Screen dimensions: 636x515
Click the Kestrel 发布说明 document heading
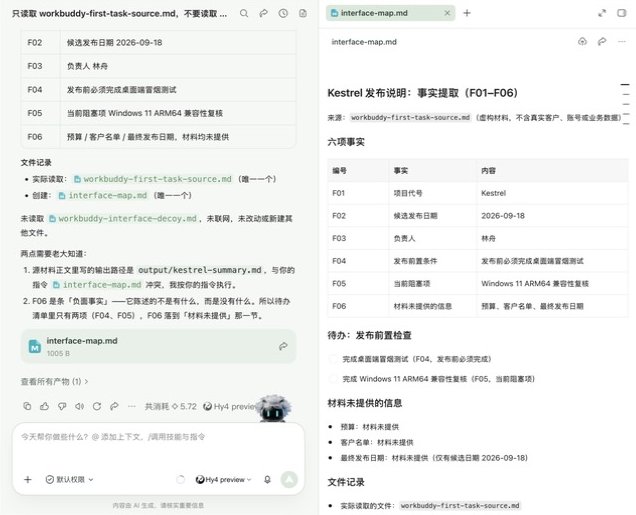coord(423,93)
